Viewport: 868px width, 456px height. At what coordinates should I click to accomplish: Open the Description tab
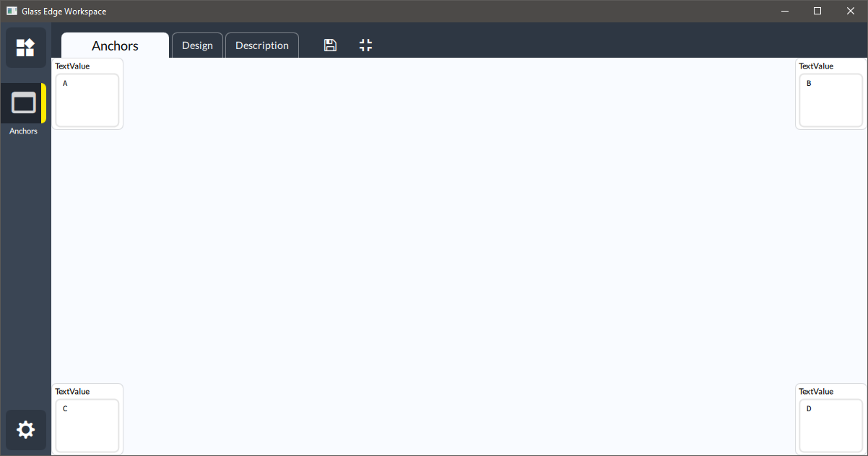coord(262,45)
